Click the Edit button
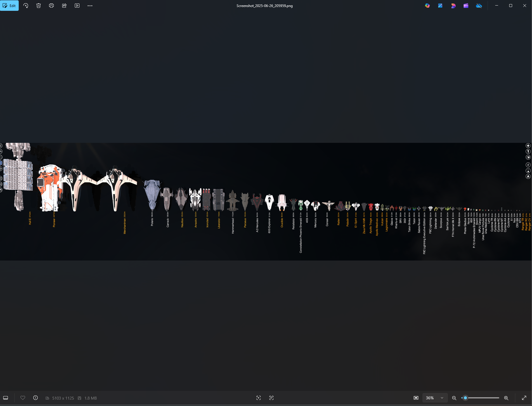 tap(9, 6)
